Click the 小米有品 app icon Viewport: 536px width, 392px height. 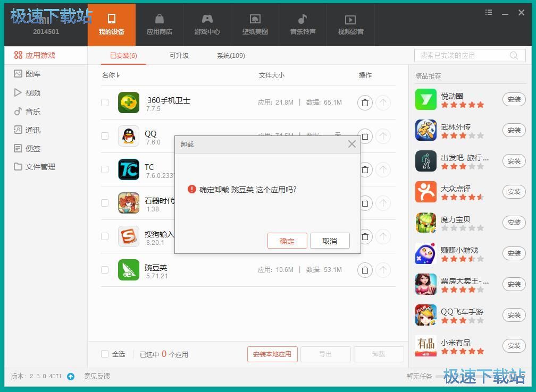click(426, 346)
